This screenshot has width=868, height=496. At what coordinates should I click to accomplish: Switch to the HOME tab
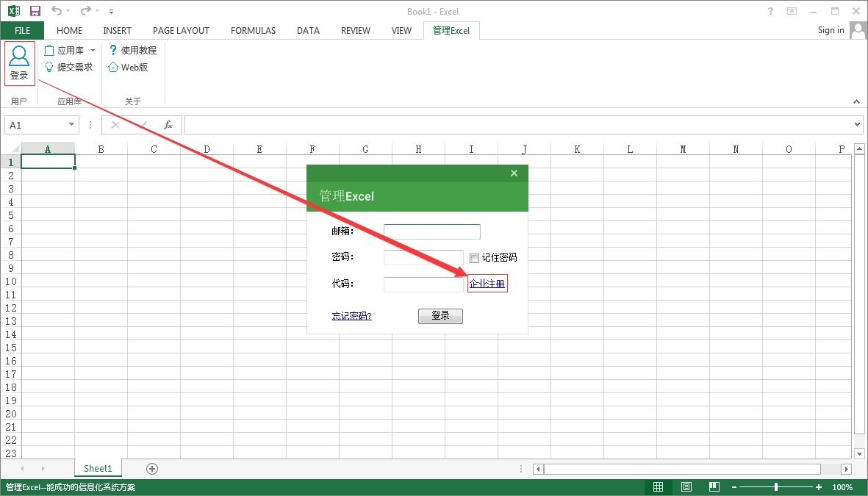click(x=69, y=30)
